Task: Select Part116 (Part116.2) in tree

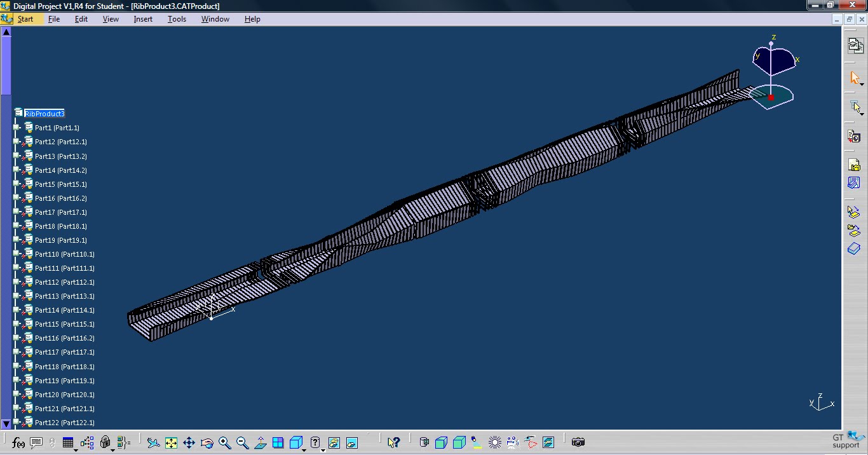Action: [65, 338]
